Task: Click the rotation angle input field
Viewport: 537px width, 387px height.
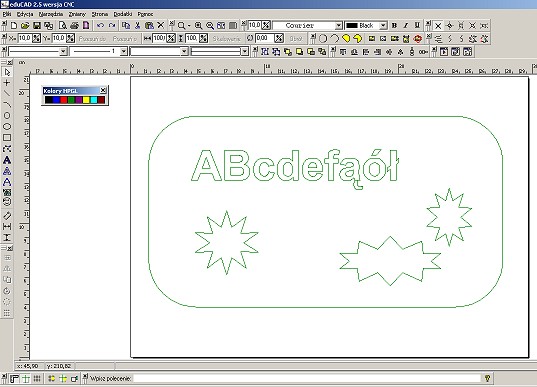Action: (x=264, y=38)
